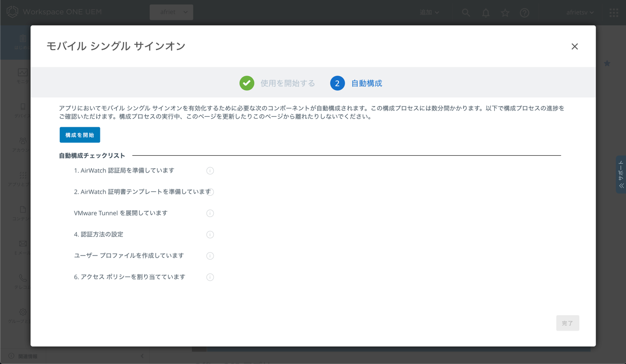
Task: Open the テレコム sidebar section
Action: [22, 282]
